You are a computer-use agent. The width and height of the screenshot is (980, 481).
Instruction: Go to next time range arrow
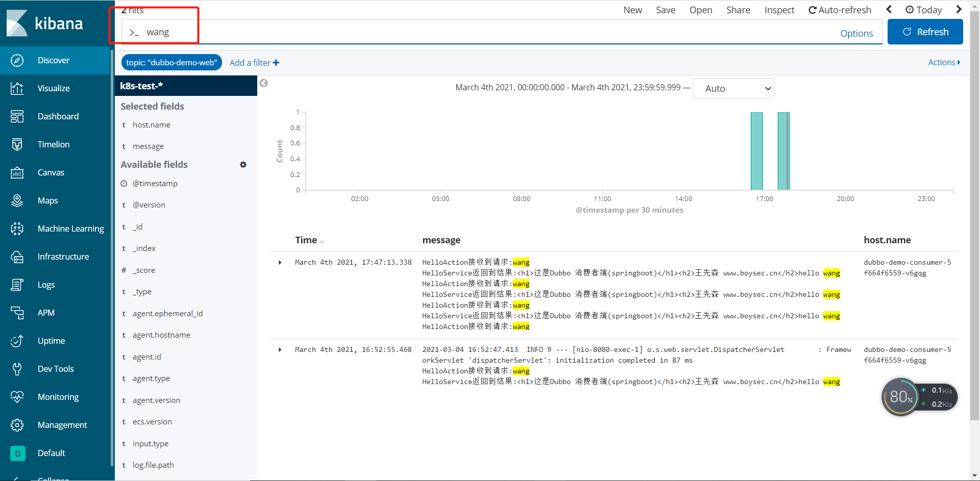(x=959, y=10)
